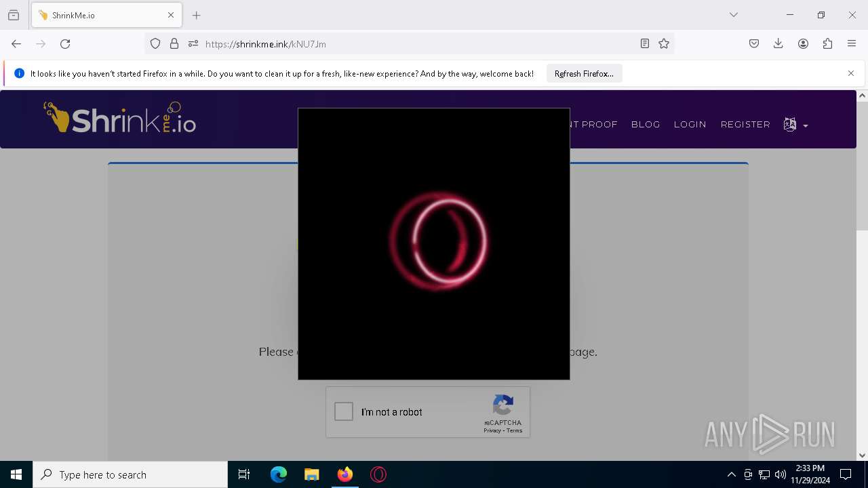
Task: Dismiss the Firefox notification bar
Action: pyautogui.click(x=851, y=73)
